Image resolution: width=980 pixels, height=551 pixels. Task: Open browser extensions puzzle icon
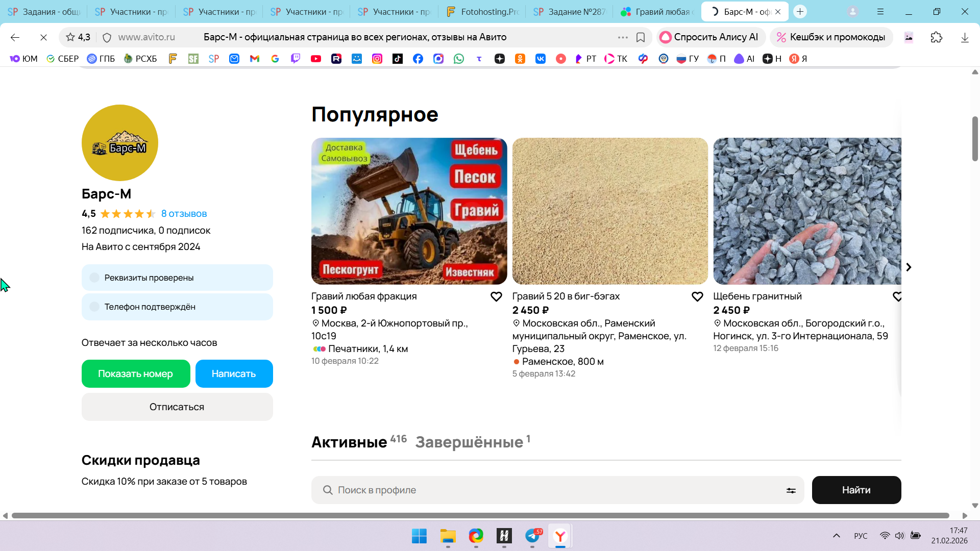936,37
